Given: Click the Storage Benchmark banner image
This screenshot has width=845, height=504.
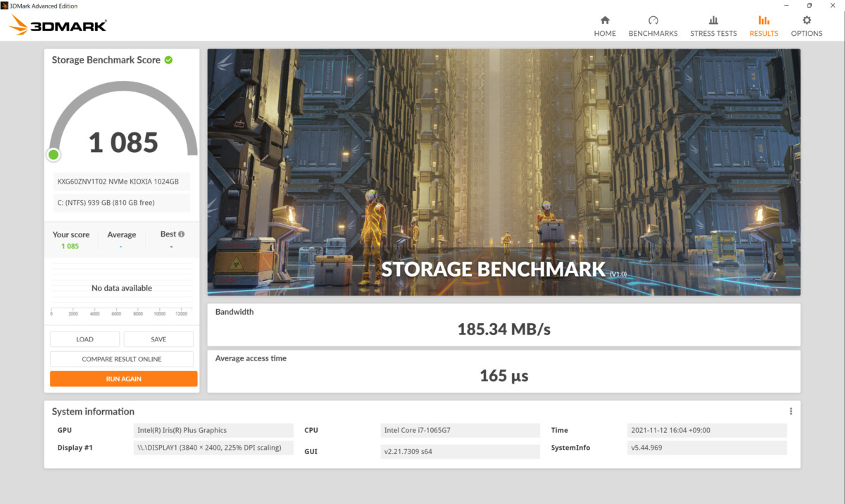Looking at the screenshot, I should click(503, 172).
